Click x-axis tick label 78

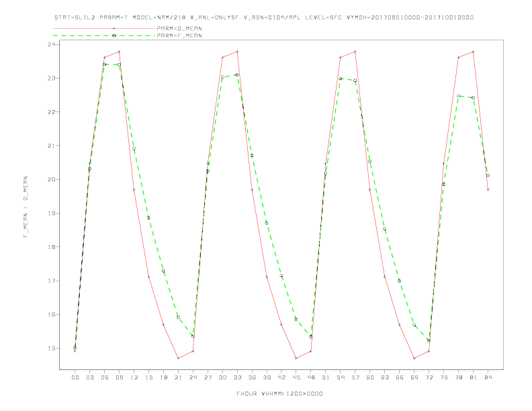(459, 377)
